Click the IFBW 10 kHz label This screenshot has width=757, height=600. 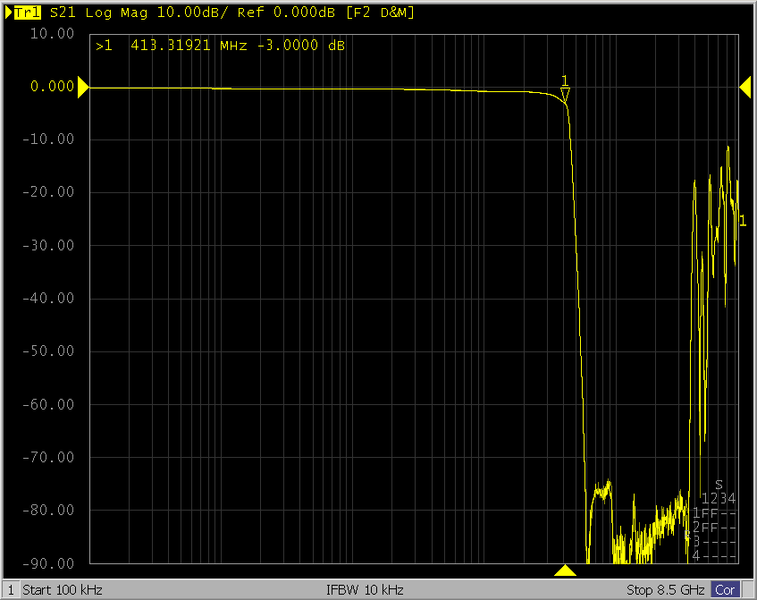pyautogui.click(x=367, y=589)
